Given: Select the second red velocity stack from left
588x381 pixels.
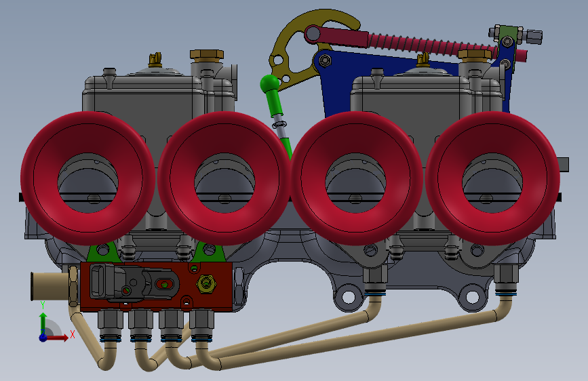Looking at the screenshot, I should pos(224,178).
